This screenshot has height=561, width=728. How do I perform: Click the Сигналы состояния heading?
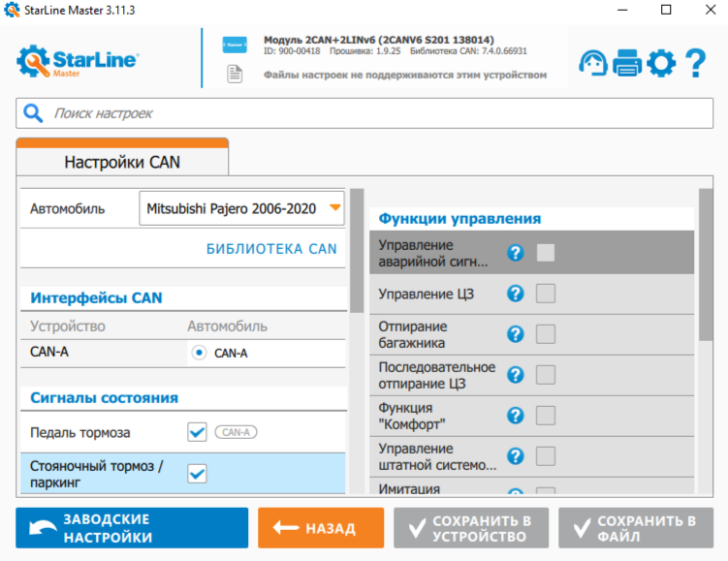click(x=104, y=398)
